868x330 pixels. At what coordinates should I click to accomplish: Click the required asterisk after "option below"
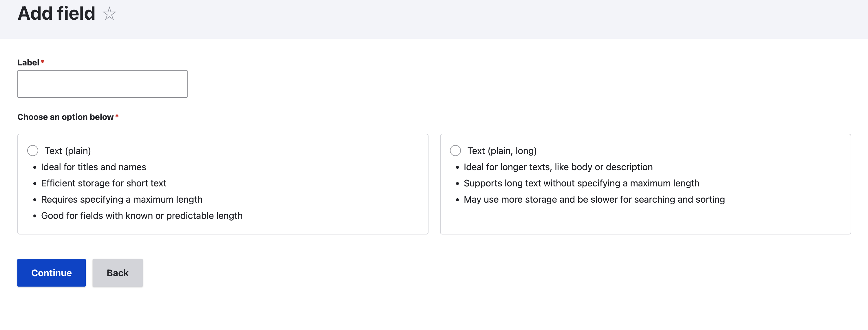pyautogui.click(x=117, y=116)
